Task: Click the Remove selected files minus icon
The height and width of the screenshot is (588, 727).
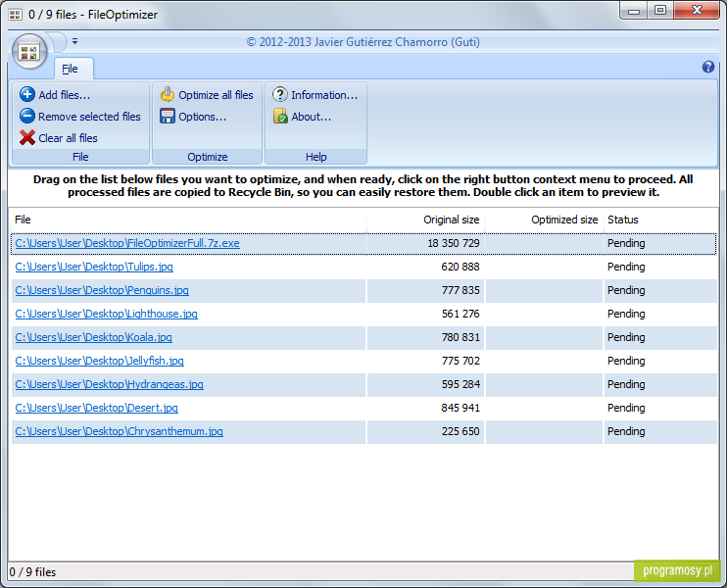Action: click(x=26, y=116)
